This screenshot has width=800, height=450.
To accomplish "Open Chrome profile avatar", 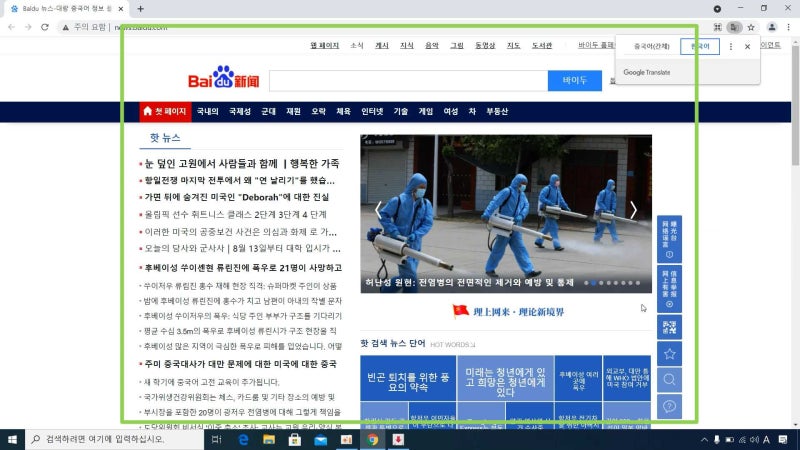I will coord(772,27).
